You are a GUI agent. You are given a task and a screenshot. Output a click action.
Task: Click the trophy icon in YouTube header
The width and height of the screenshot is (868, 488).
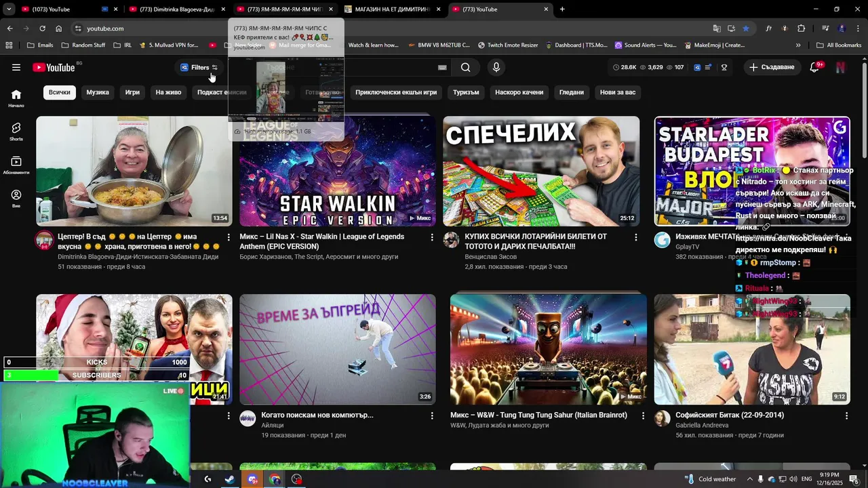724,67
